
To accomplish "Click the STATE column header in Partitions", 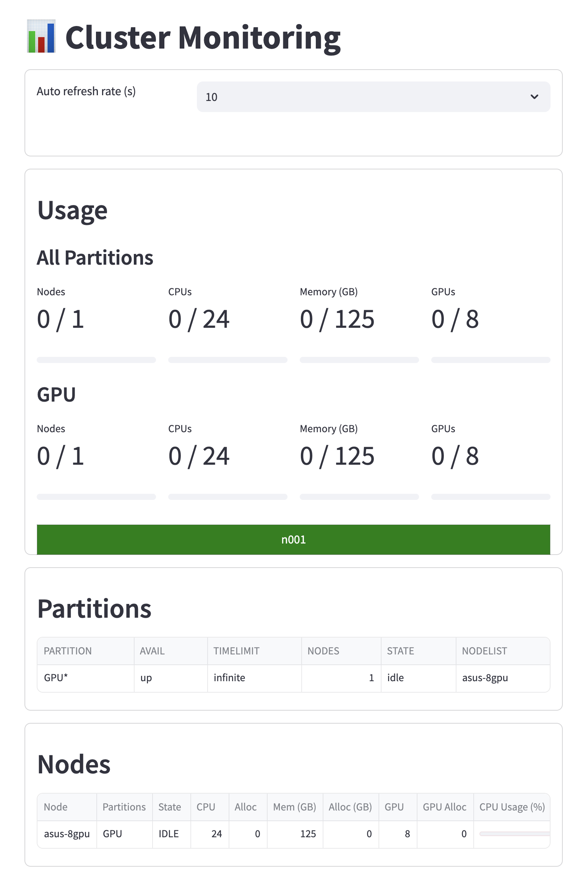I will 400,651.
